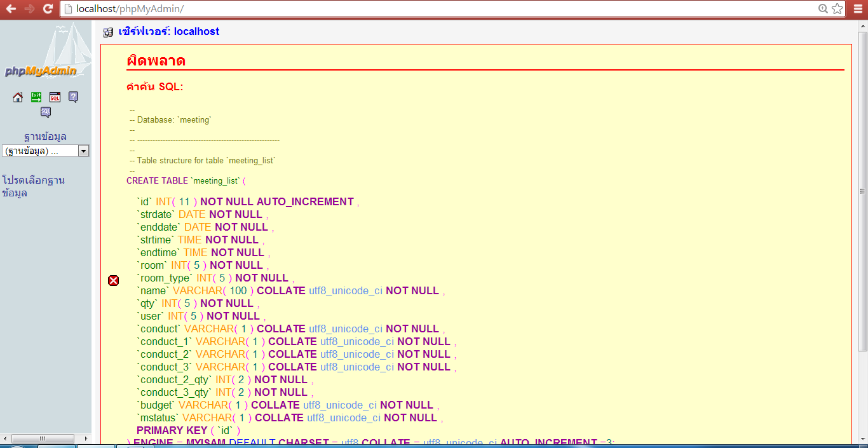Click the `endtime` TIME NOT NULL line

(x=203, y=252)
